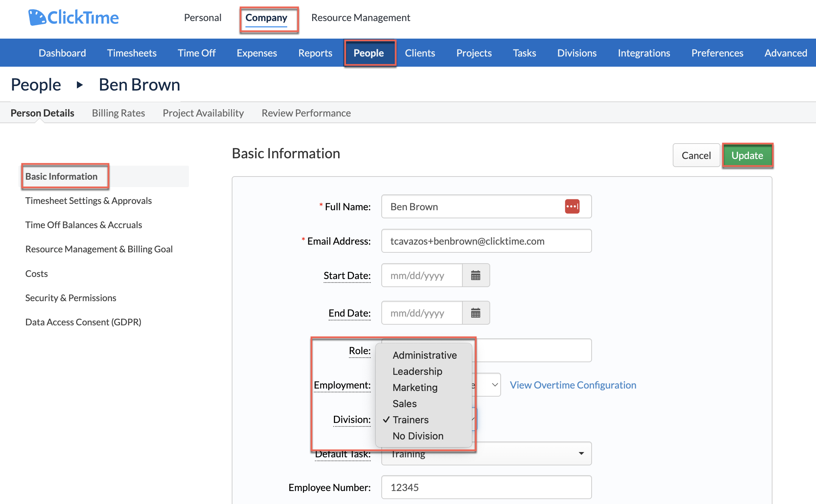Open the Divisions page
The width and height of the screenshot is (816, 504).
coord(577,53)
